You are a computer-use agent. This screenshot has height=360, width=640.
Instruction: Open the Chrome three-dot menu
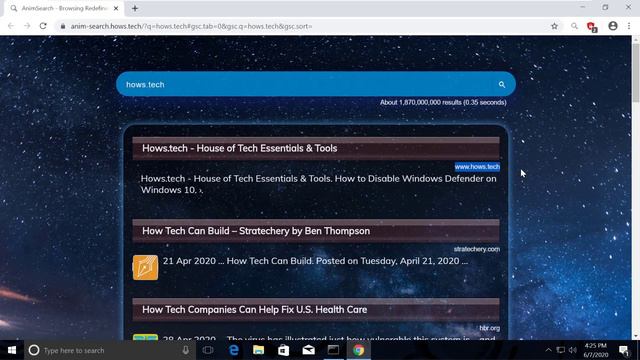click(629, 26)
